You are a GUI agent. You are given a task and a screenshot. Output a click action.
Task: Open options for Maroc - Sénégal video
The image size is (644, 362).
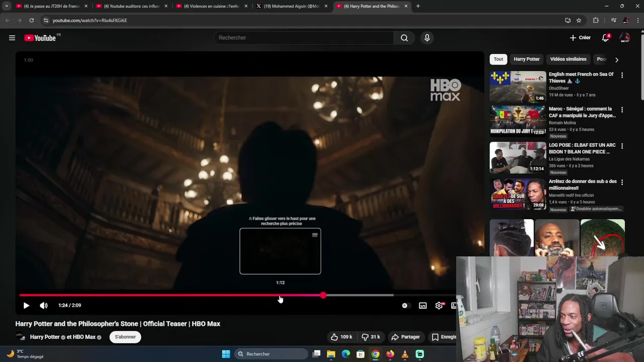pos(622,110)
